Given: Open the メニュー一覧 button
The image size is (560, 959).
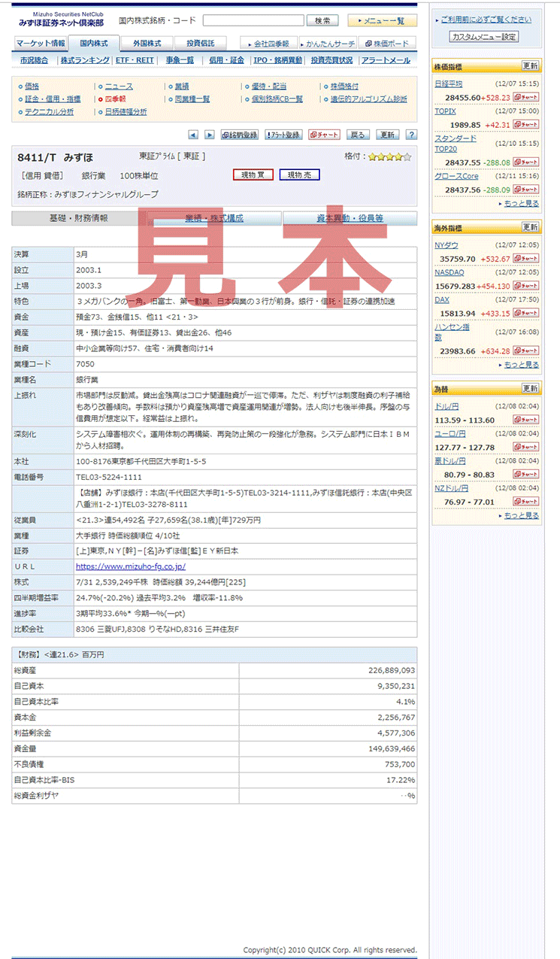Looking at the screenshot, I should click(383, 20).
